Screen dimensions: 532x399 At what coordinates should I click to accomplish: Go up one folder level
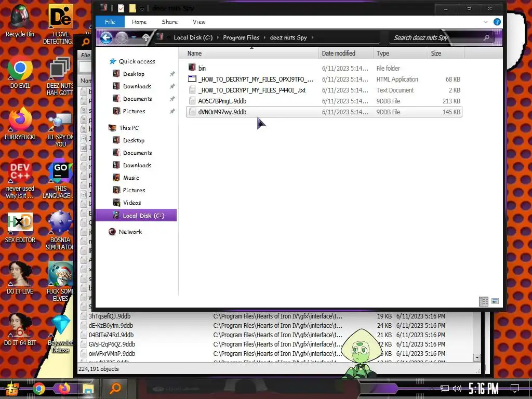coord(145,37)
